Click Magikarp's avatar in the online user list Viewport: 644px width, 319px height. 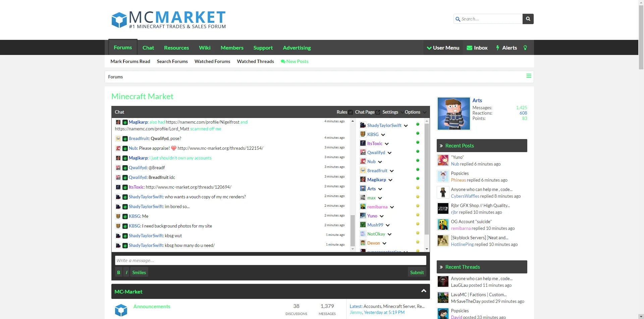(x=363, y=179)
